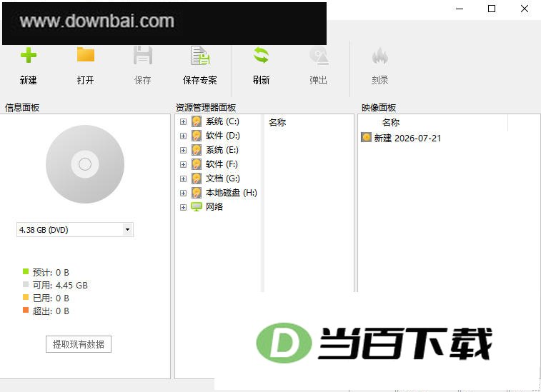Click the 系统 (E:) drive icon
The width and height of the screenshot is (541, 392).
197,150
